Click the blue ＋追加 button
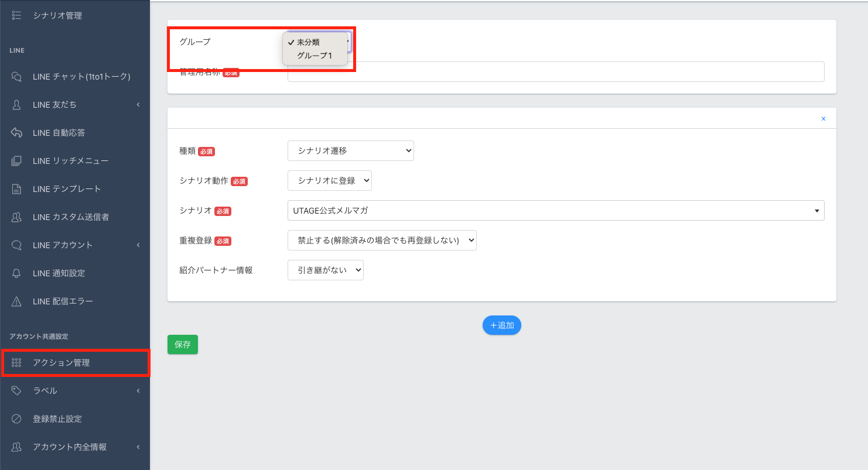Screen dimensions: 868x470 tap(501, 325)
